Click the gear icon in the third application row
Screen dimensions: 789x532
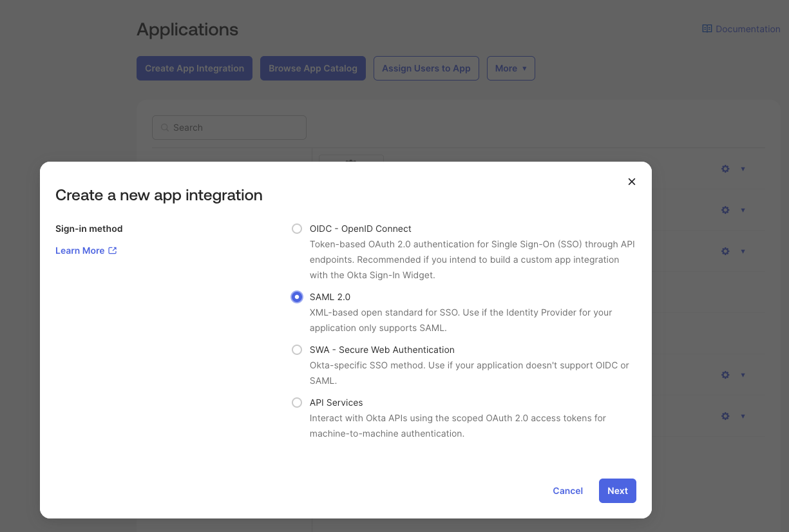725,251
